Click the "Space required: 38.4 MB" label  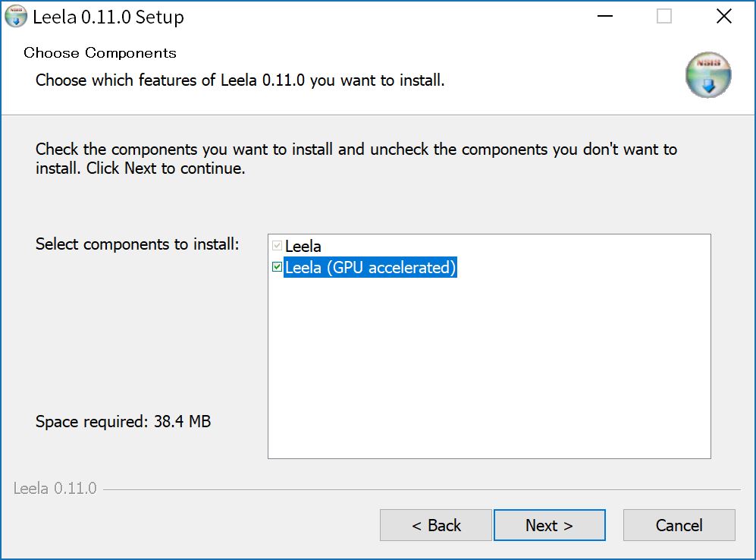pos(123,422)
